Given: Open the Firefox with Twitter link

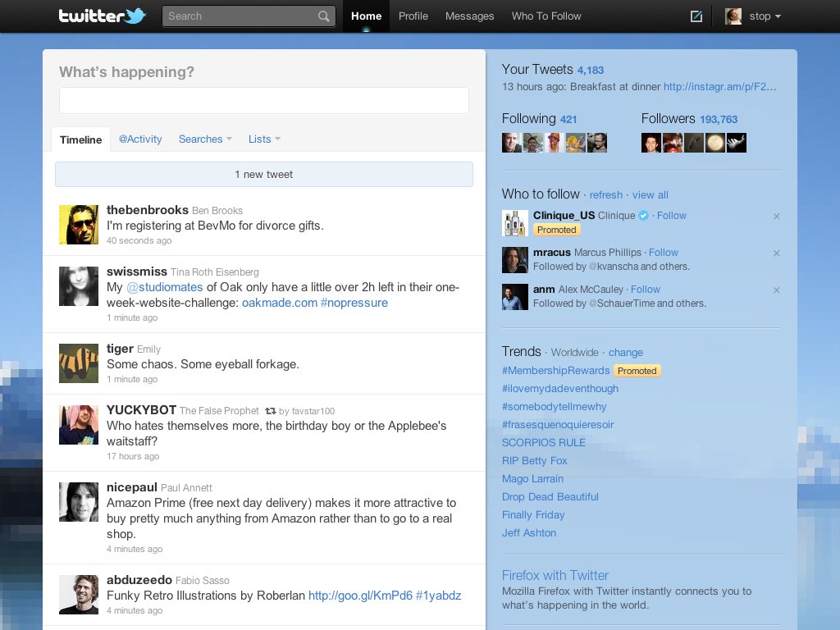Looking at the screenshot, I should pos(555,576).
